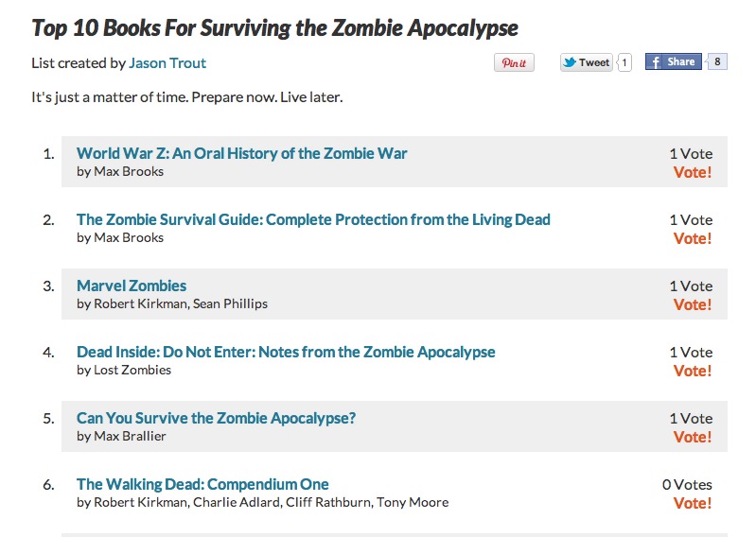Open The Walking Dead: Compendium One

coord(202,484)
